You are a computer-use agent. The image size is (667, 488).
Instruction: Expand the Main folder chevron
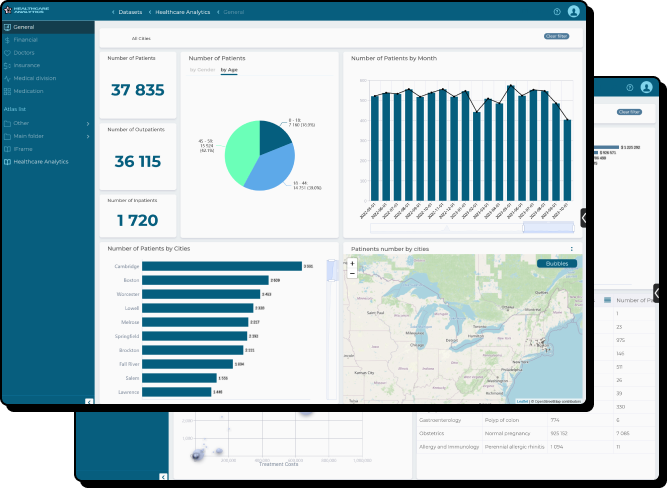(88, 136)
